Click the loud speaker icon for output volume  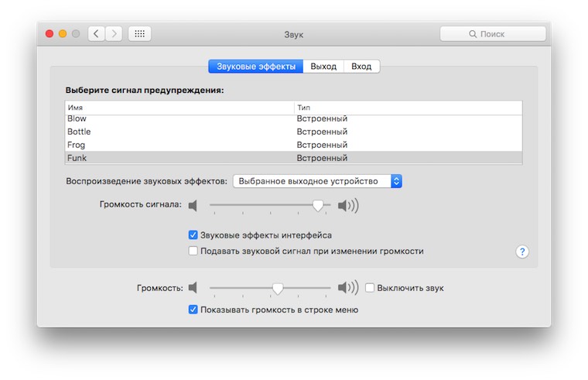coord(348,288)
